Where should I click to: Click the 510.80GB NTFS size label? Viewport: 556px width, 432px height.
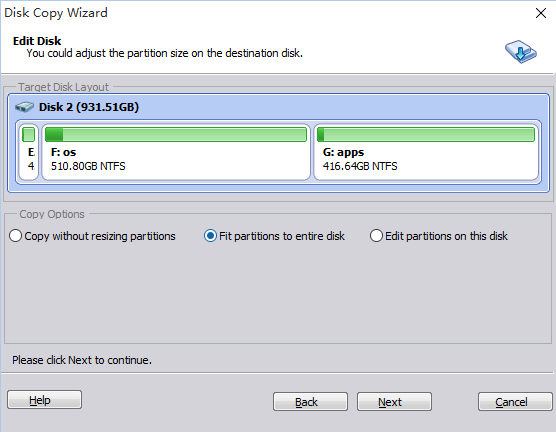coord(88,166)
